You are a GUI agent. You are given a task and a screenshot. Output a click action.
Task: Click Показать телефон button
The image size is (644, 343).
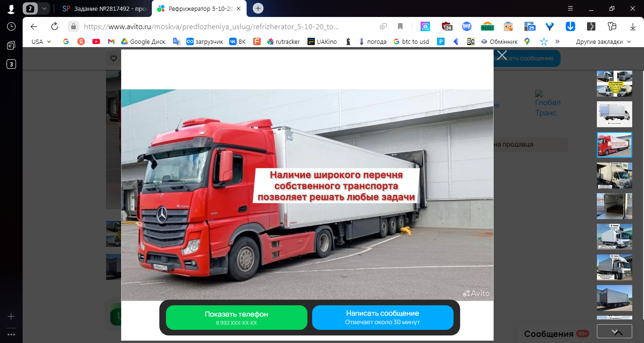point(236,318)
